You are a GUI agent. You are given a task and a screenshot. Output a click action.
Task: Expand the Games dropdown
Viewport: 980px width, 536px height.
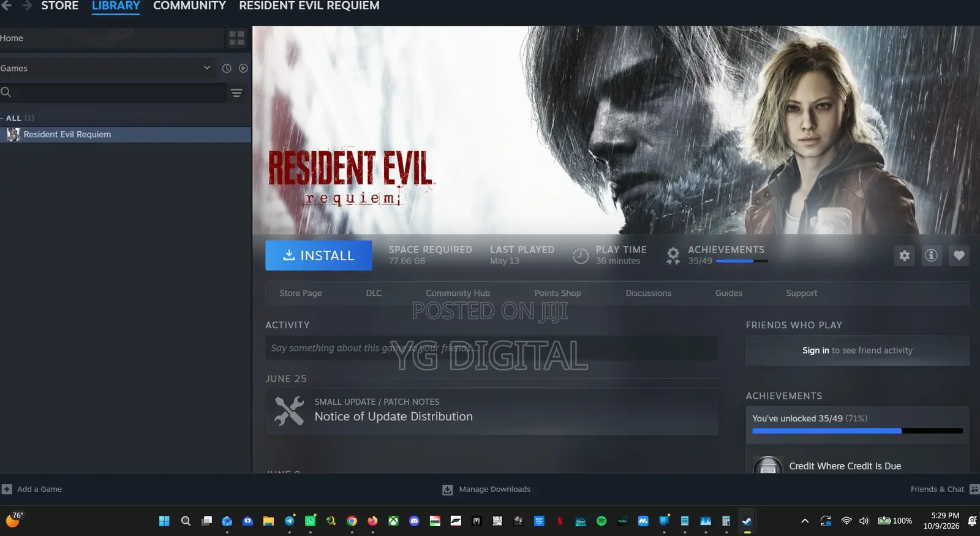[x=207, y=68]
